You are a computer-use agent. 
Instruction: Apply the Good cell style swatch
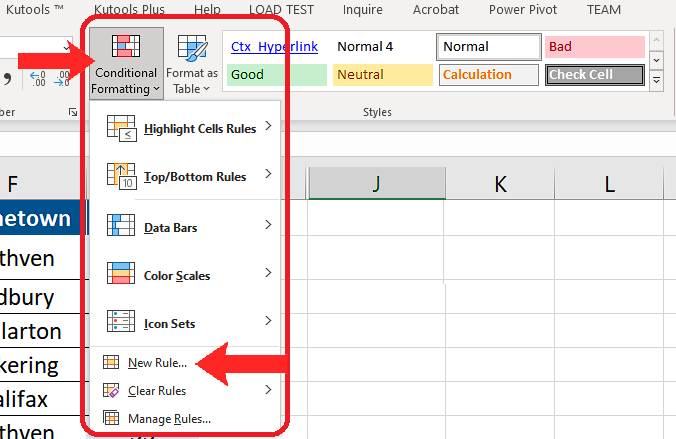pyautogui.click(x=277, y=75)
